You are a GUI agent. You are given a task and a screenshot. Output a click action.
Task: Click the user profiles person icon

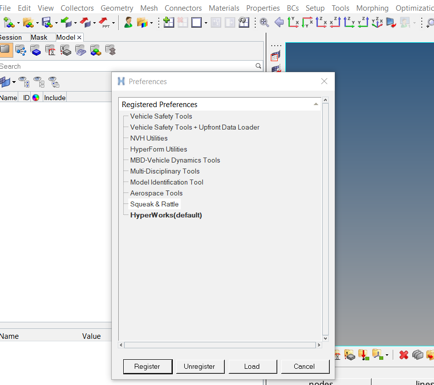[128, 23]
